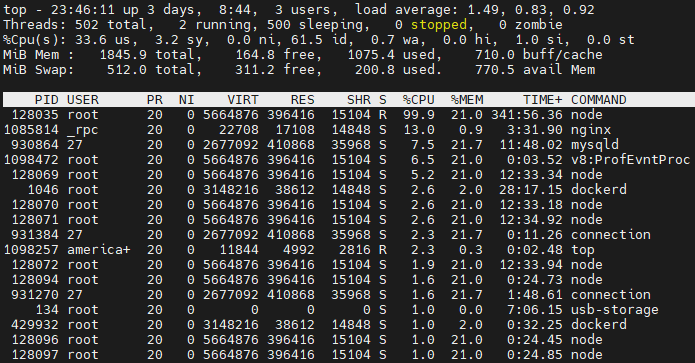Select PID 128071 in the list
The height and width of the screenshot is (363, 695).
(35, 220)
